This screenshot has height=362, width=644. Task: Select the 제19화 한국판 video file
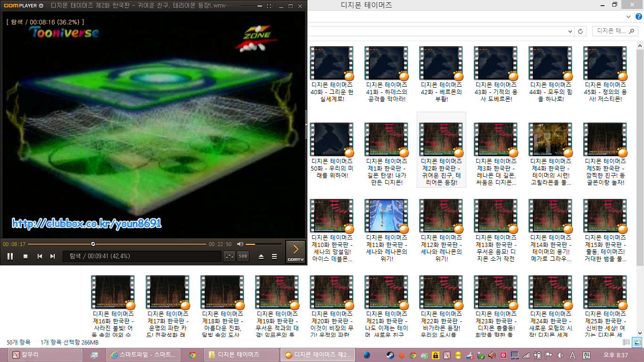pyautogui.click(x=277, y=307)
